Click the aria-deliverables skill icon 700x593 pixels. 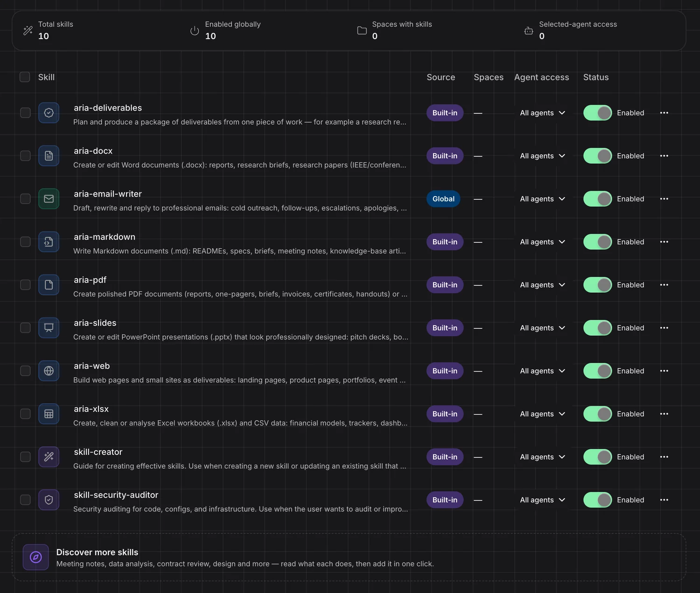tap(49, 113)
